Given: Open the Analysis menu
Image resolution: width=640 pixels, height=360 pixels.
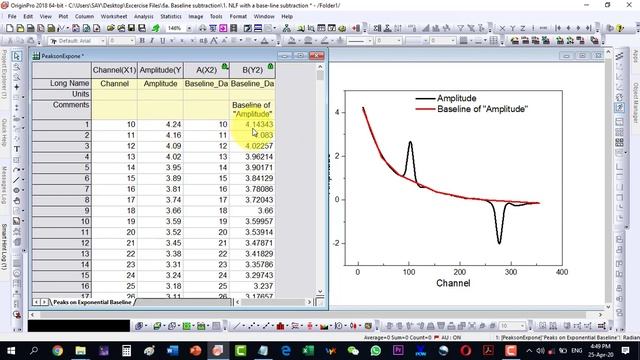Looking at the screenshot, I should click(144, 16).
